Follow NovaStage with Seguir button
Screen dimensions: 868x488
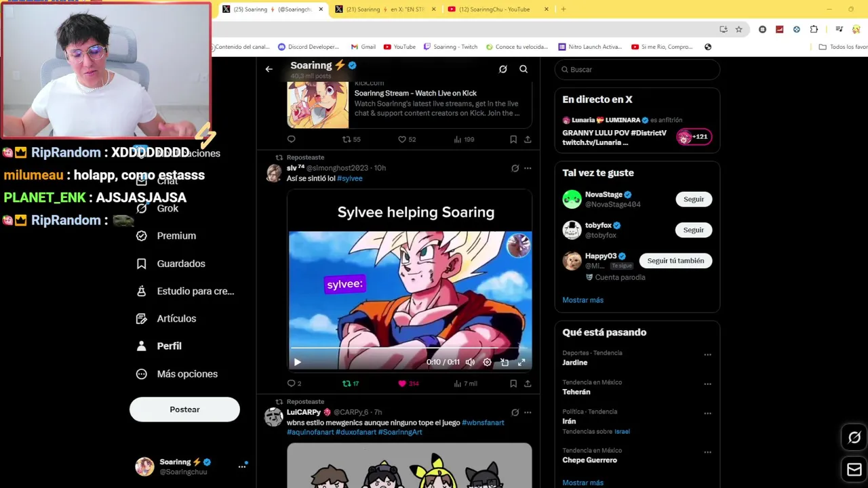[x=694, y=199]
